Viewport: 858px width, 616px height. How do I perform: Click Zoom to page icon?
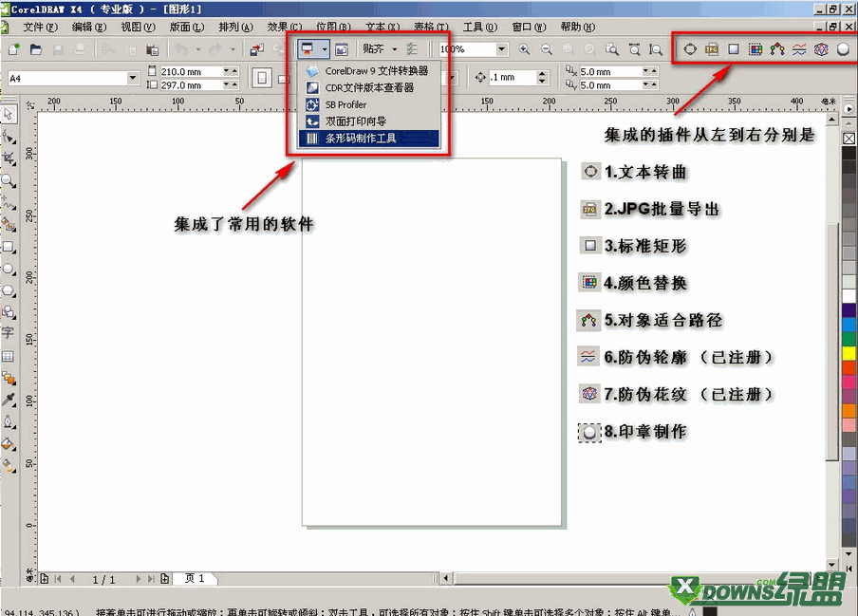pos(612,49)
